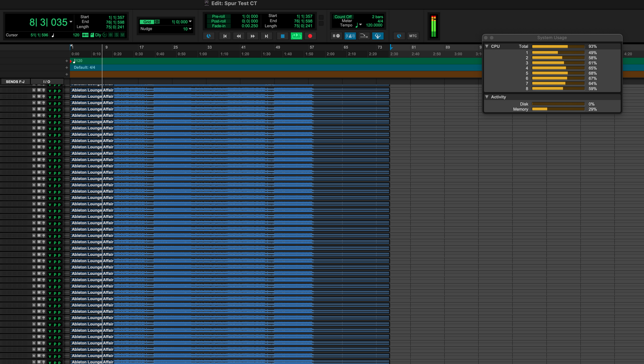The image size is (644, 364).
Task: Click the SENDS F-J column header
Action: click(15, 81)
